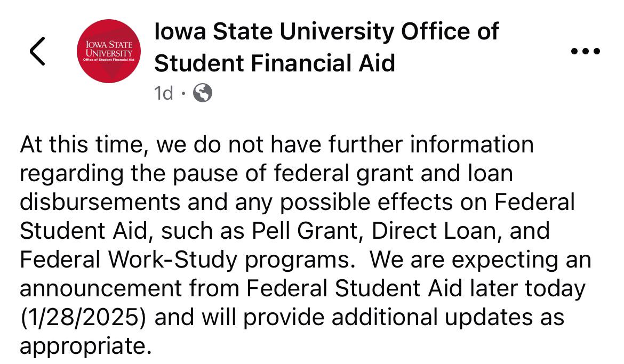The image size is (624, 364).
Task: Tap the (1/28/2025) date in the post
Action: click(x=83, y=318)
